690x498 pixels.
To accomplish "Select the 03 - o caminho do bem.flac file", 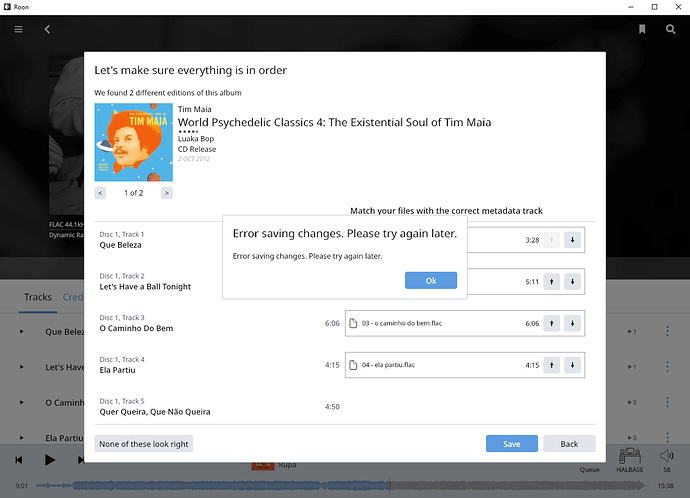I will pos(465,323).
